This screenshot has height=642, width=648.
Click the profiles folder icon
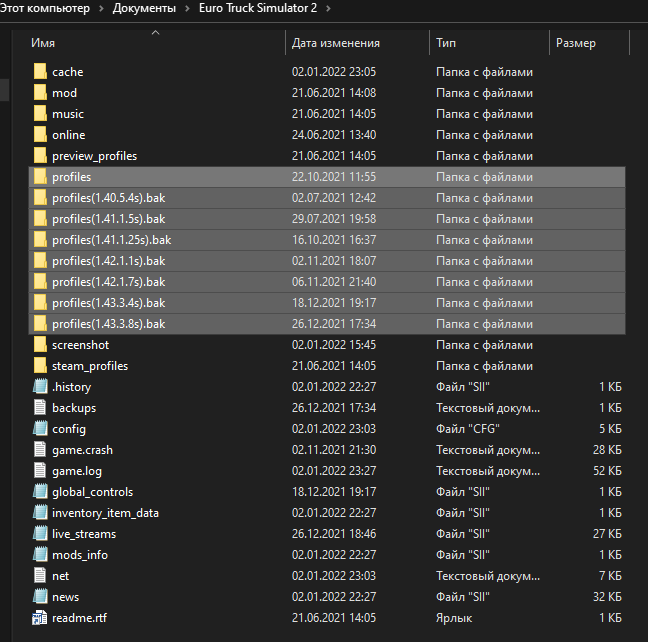40,177
